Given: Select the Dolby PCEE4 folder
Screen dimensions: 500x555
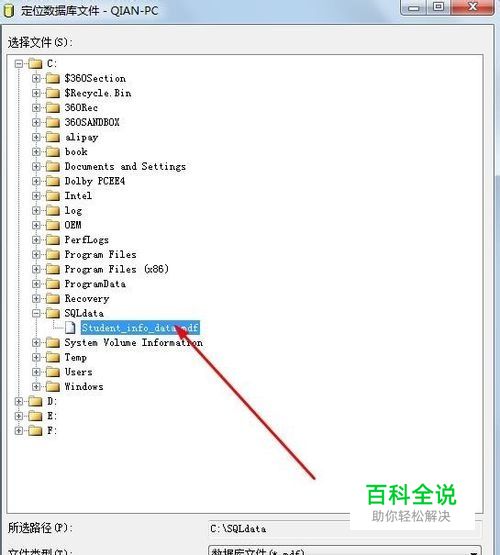Looking at the screenshot, I should pyautogui.click(x=94, y=181).
